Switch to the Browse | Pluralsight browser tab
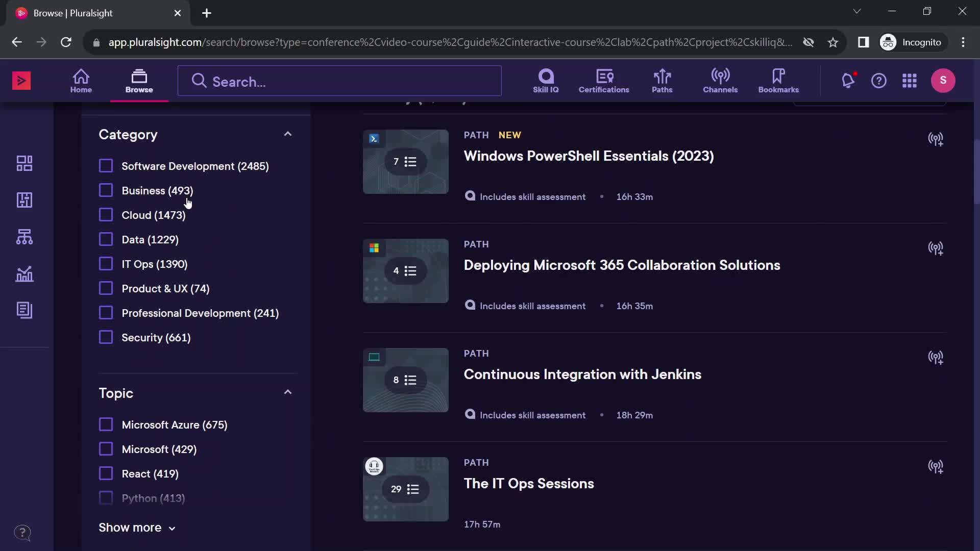The height and width of the screenshot is (551, 980). [x=98, y=13]
